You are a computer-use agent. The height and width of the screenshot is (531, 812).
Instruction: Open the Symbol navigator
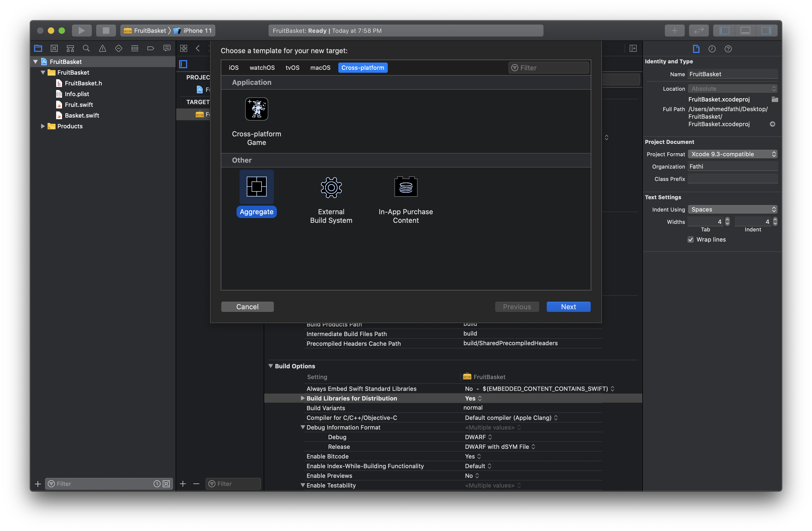(x=70, y=48)
